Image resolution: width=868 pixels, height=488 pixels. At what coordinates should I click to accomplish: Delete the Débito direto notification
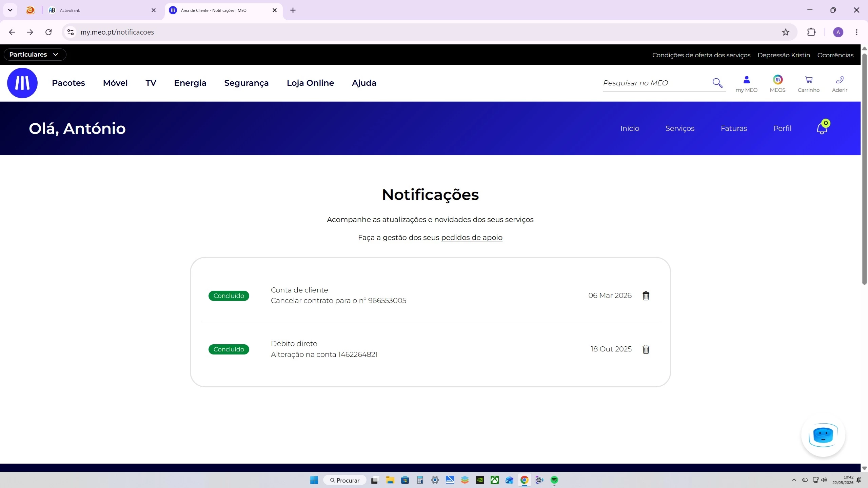pos(646,349)
